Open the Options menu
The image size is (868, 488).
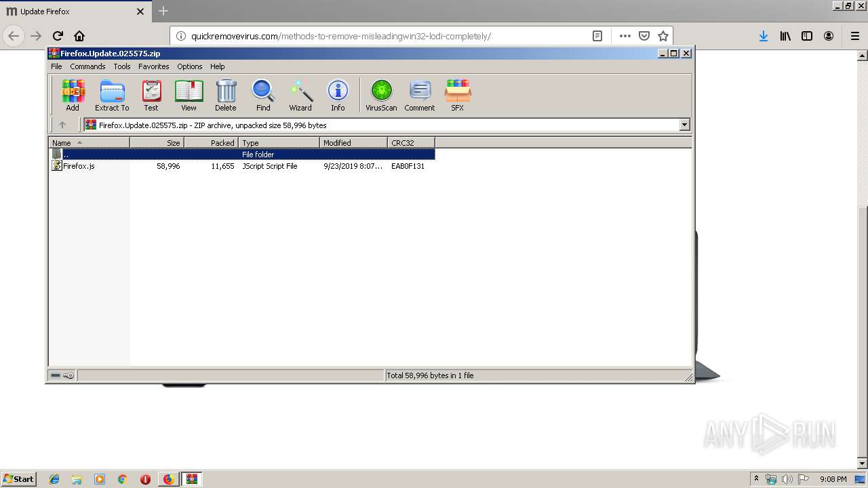coord(190,66)
